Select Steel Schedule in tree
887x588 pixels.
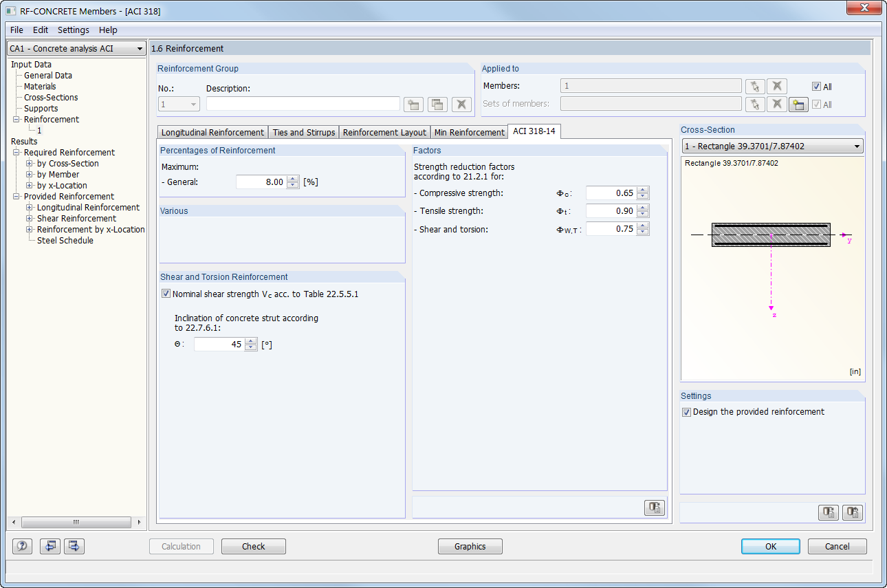(x=65, y=241)
